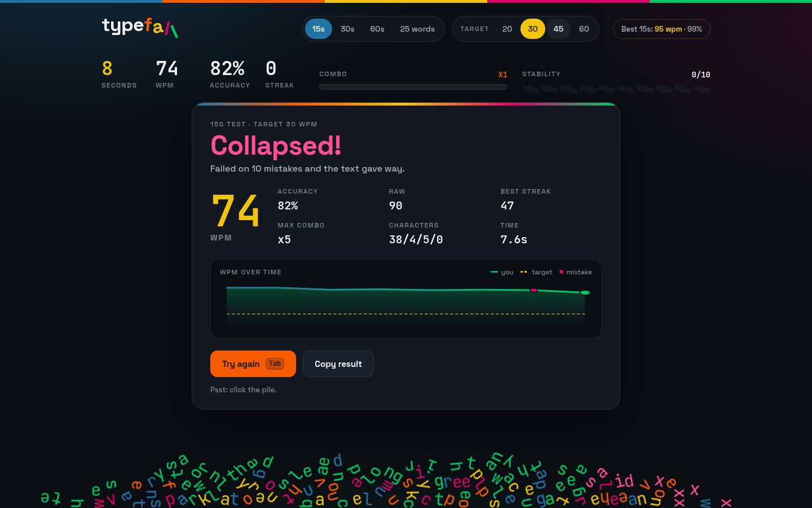Click the Best Streak value 47
812x508 pixels.
pyautogui.click(x=507, y=206)
